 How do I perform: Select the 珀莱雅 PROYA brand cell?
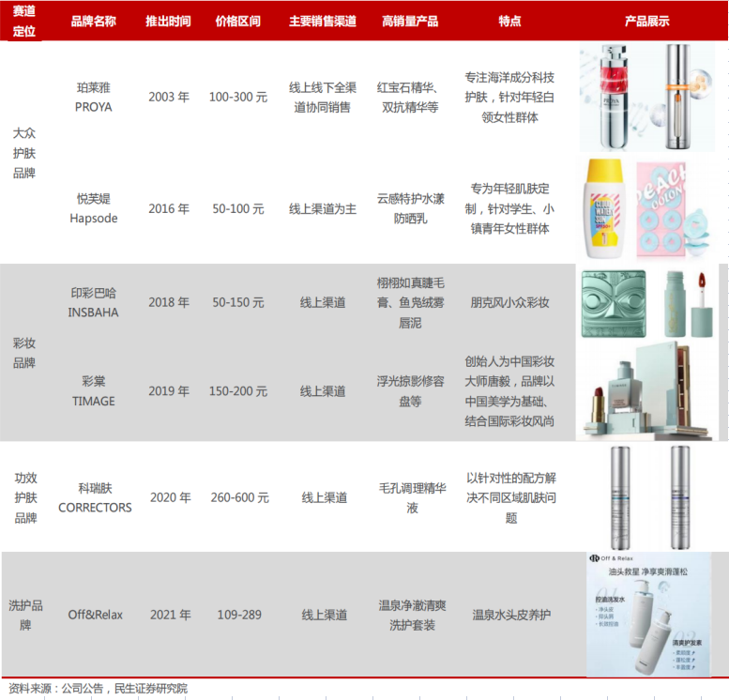click(94, 98)
